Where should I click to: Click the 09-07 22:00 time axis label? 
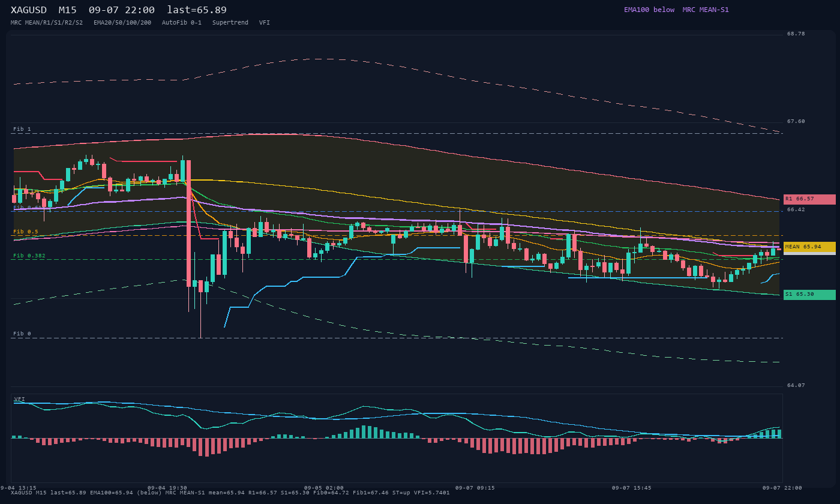[x=782, y=488]
